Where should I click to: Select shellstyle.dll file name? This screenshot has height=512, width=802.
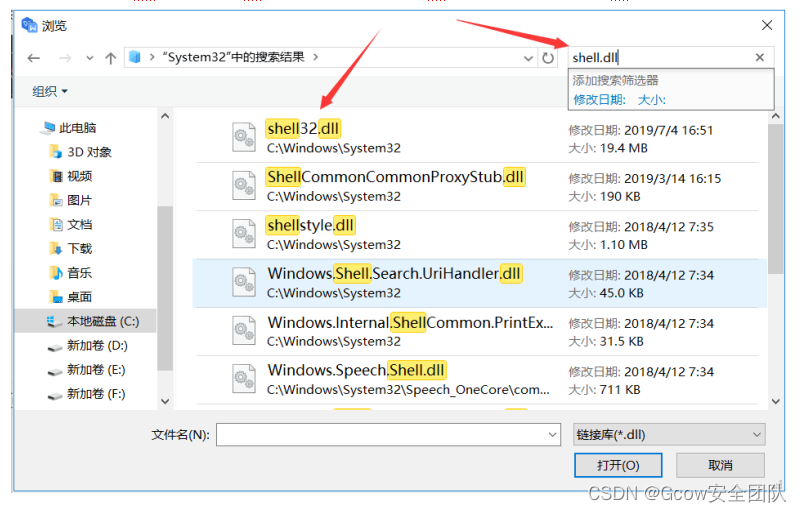coord(310,225)
